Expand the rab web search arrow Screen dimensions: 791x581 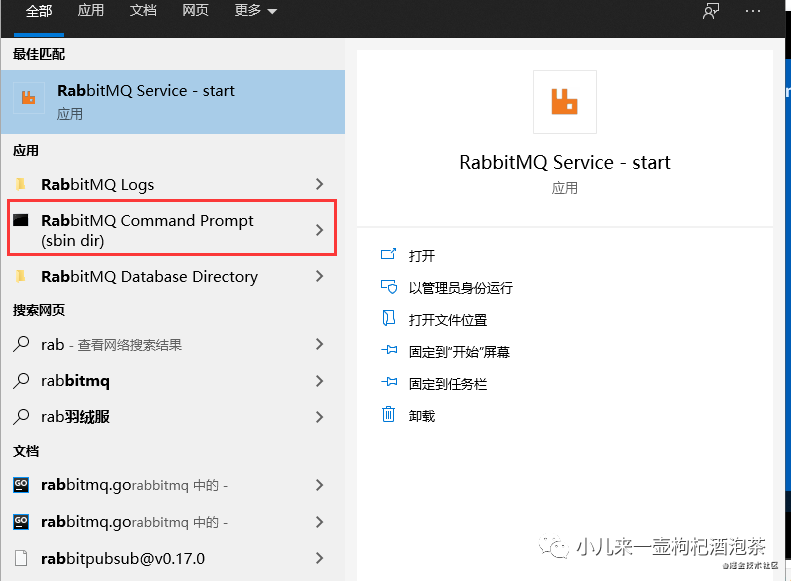[319, 344]
